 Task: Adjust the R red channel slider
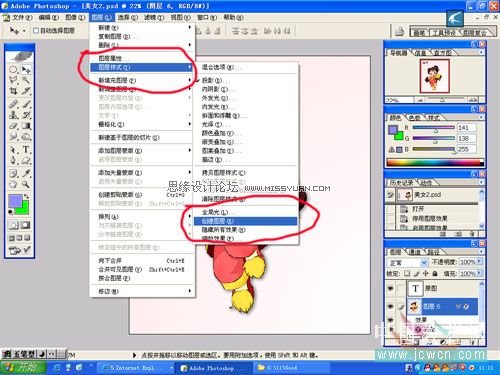point(433,128)
